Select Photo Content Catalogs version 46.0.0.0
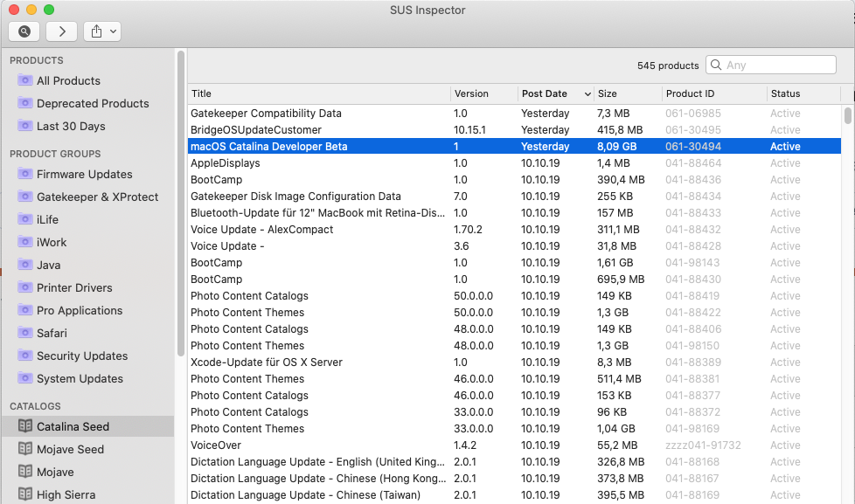 pyautogui.click(x=514, y=395)
